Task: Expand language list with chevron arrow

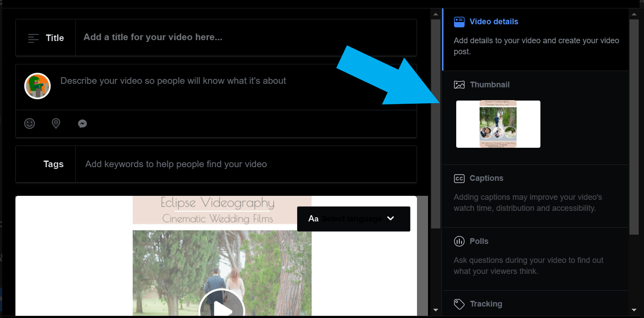Action: pos(390,218)
